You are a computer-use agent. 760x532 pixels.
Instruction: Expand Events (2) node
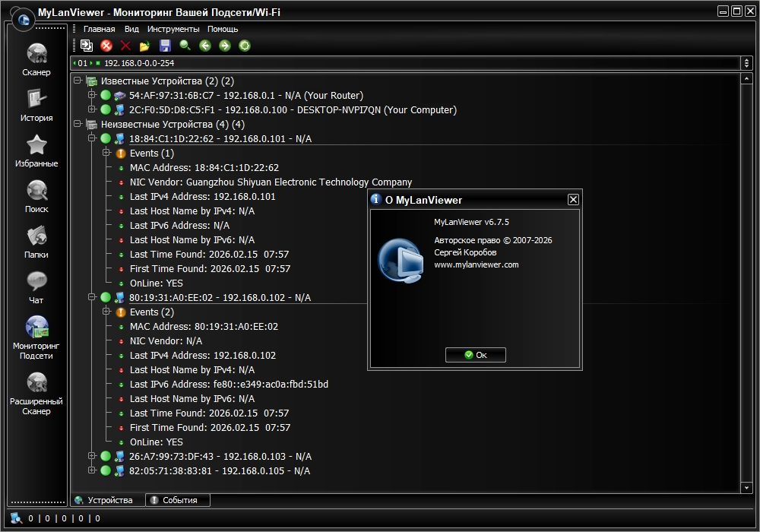[106, 312]
